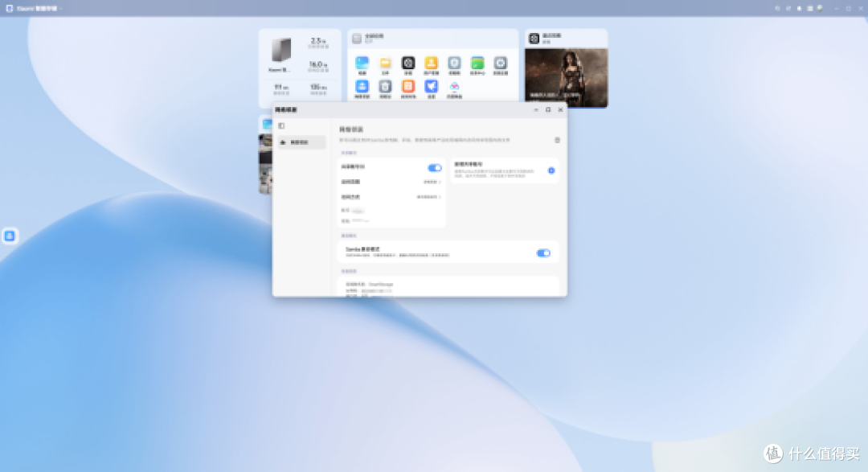Click the 2.3 storage value in device widget
The width and height of the screenshot is (868, 472).
pos(317,40)
